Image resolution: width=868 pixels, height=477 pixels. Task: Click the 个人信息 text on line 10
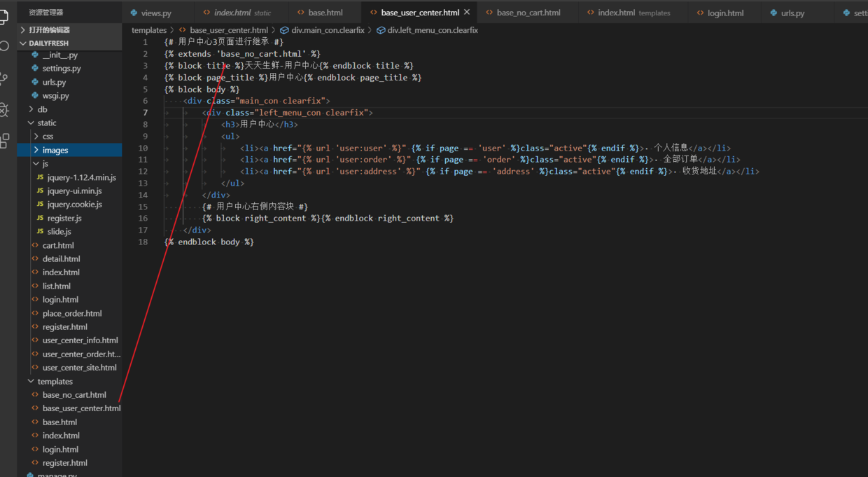[x=671, y=148]
